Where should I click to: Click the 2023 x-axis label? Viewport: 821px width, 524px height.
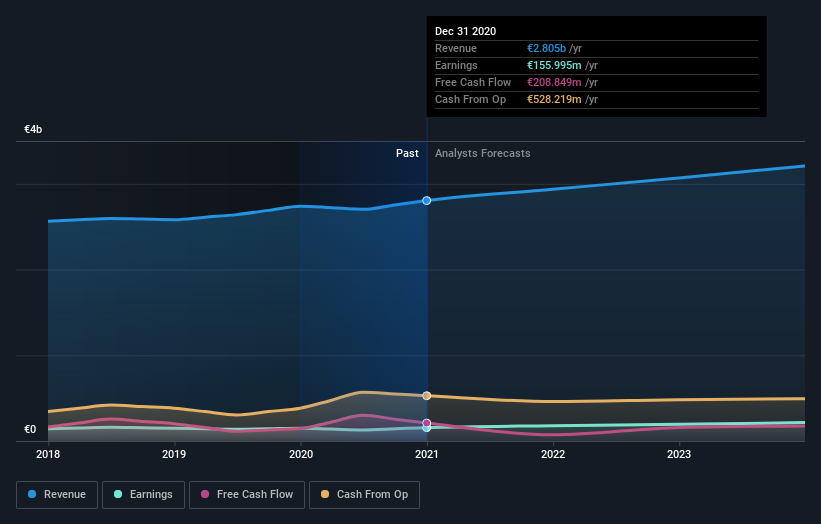(679, 454)
